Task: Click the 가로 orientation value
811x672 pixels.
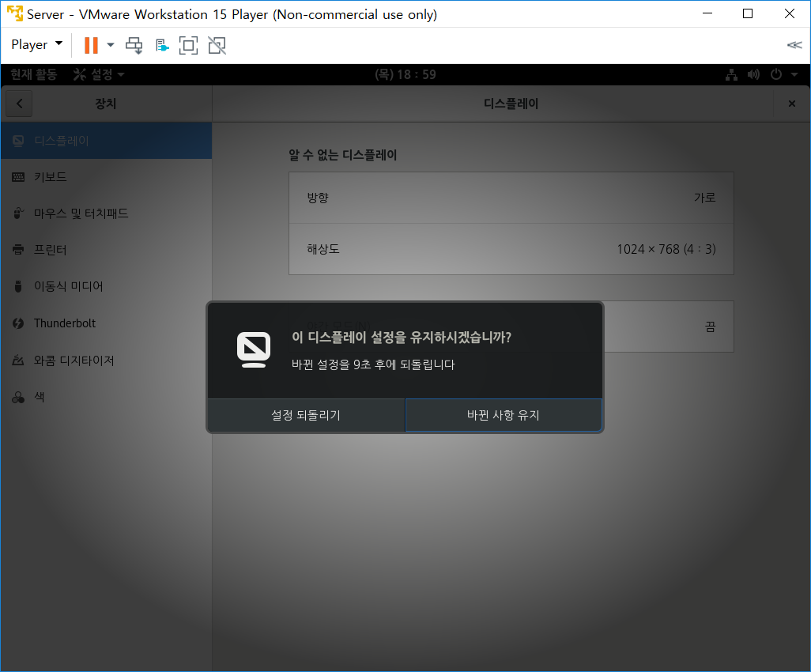Action: click(704, 198)
